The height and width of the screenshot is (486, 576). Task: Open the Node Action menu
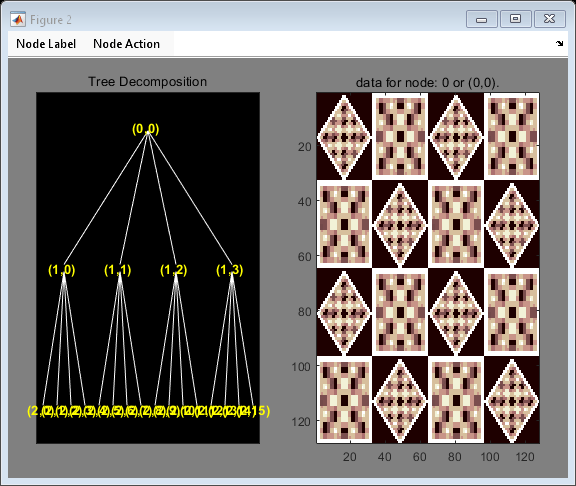[x=126, y=44]
